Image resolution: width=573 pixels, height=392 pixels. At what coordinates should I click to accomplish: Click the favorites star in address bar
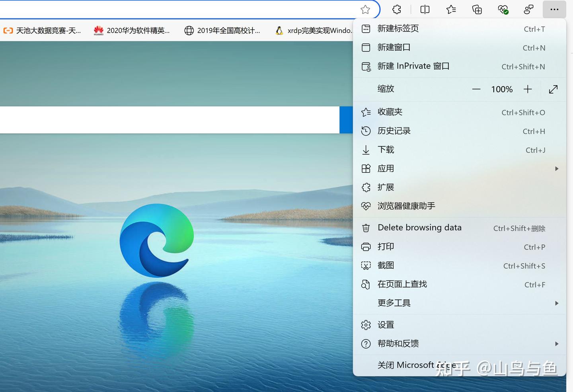click(365, 10)
